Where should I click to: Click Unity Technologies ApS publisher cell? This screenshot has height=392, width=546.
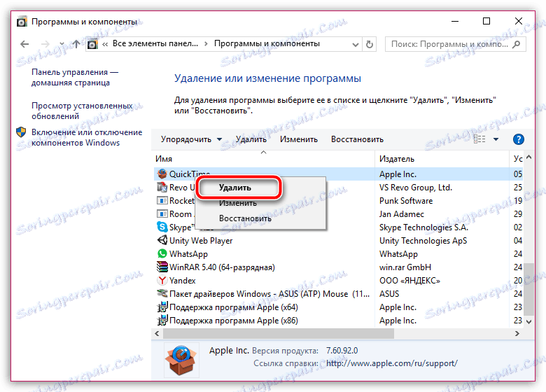pos(423,241)
